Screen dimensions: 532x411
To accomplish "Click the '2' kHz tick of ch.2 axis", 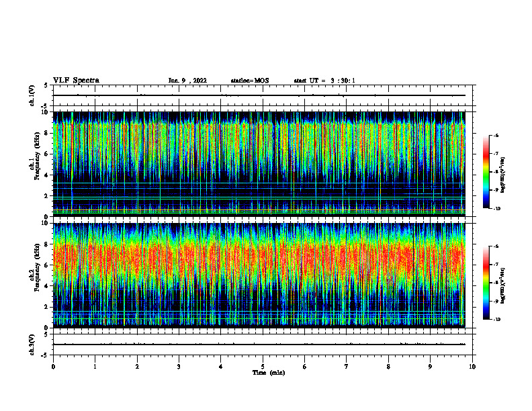I will [46, 307].
